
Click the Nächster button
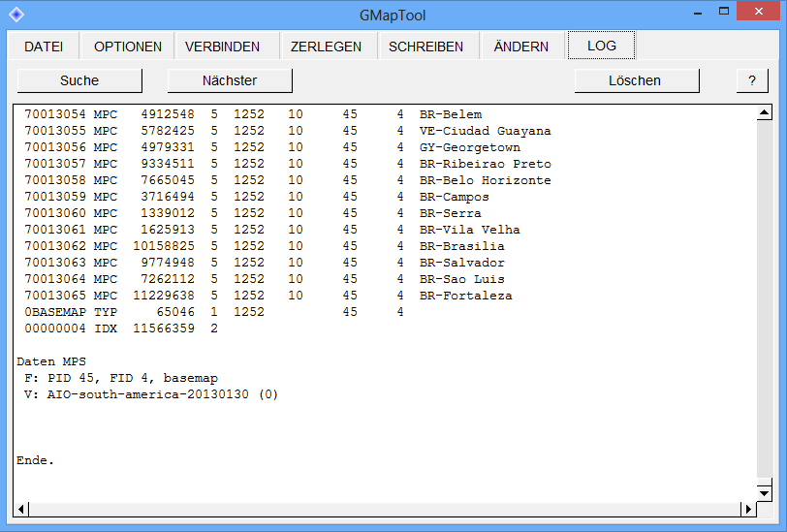pos(230,80)
